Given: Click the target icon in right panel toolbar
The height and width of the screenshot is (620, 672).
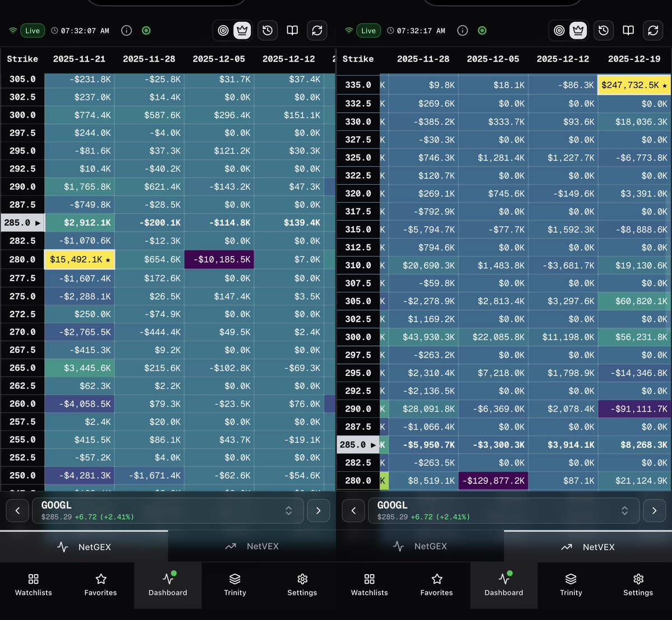Looking at the screenshot, I should point(559,31).
